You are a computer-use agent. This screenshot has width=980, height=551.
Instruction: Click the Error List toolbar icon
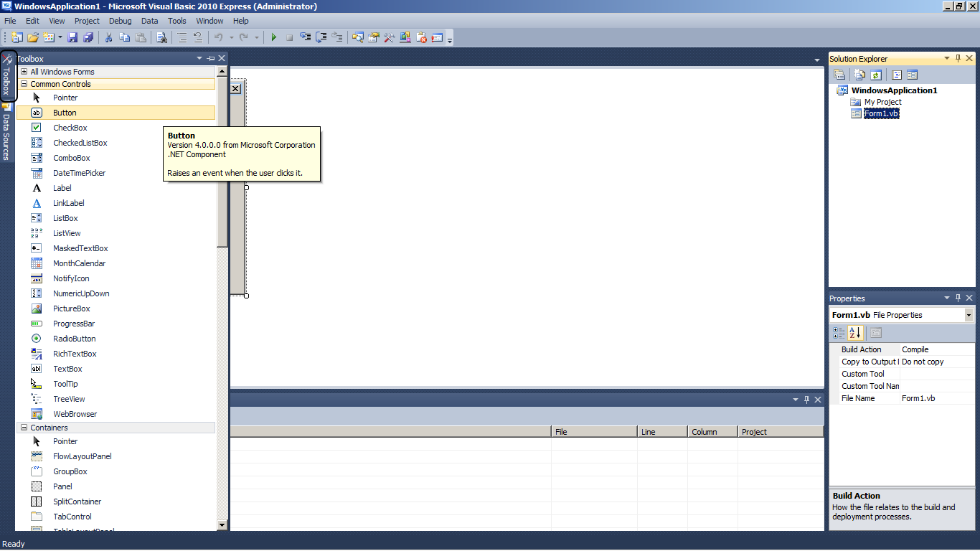click(x=421, y=37)
